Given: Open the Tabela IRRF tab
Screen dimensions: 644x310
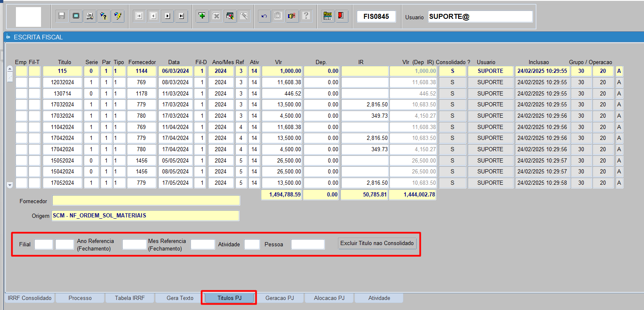Looking at the screenshot, I should tap(130, 298).
